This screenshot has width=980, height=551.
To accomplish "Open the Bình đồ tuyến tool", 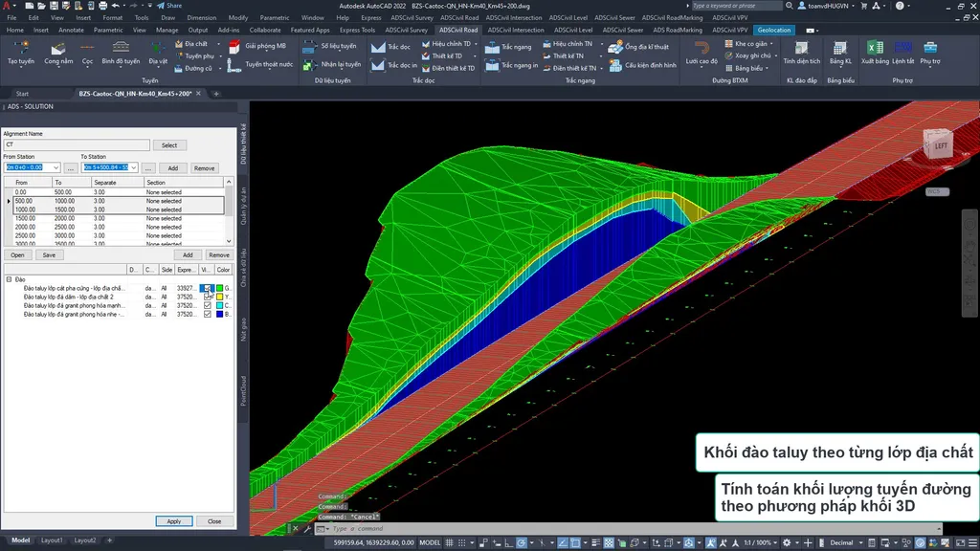I will (x=121, y=49).
